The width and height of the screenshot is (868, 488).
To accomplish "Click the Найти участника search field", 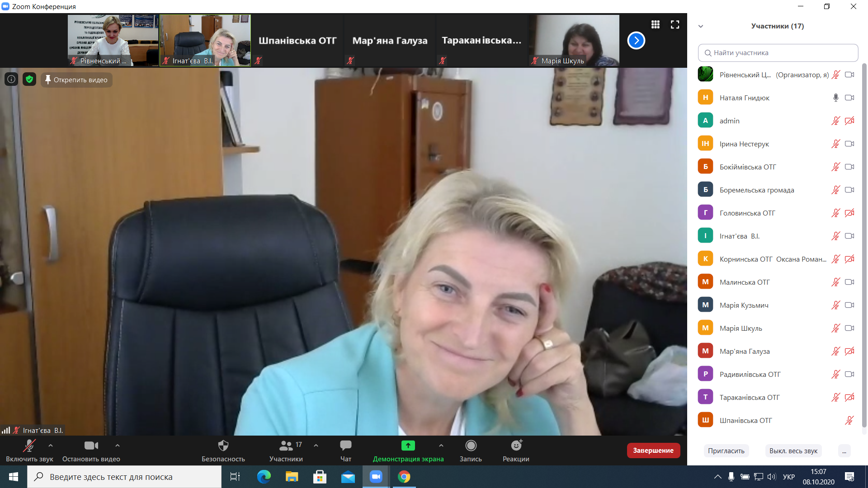I will 778,53.
